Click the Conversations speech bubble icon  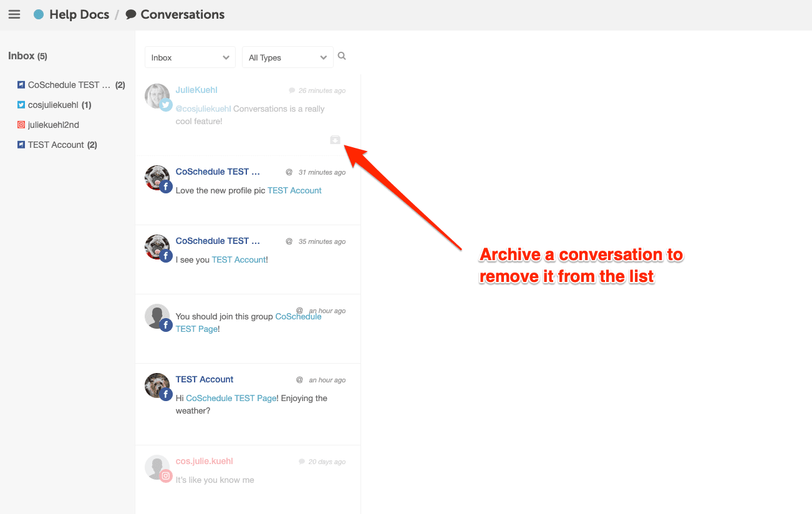coord(131,14)
